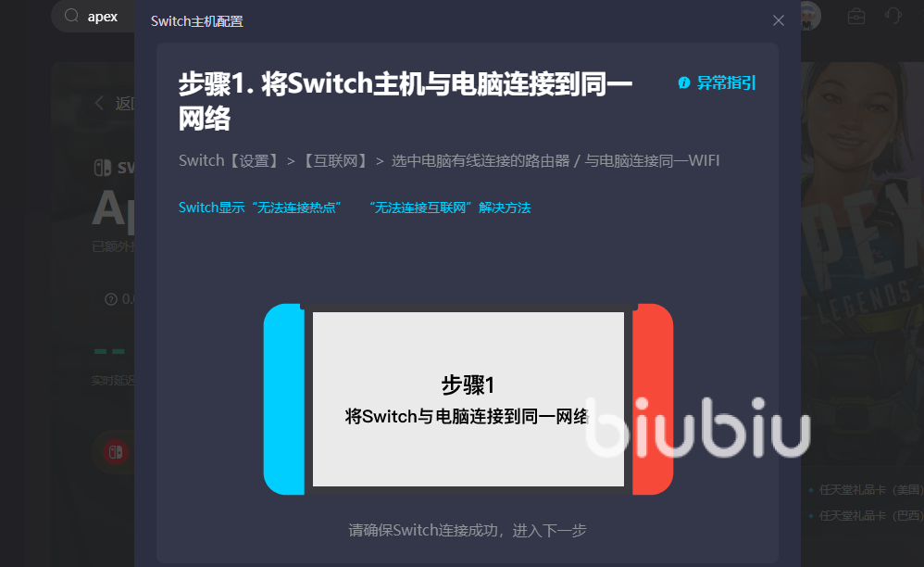Go back using the 返回 chevron
Viewport: 924px width, 567px height.
click(x=99, y=103)
